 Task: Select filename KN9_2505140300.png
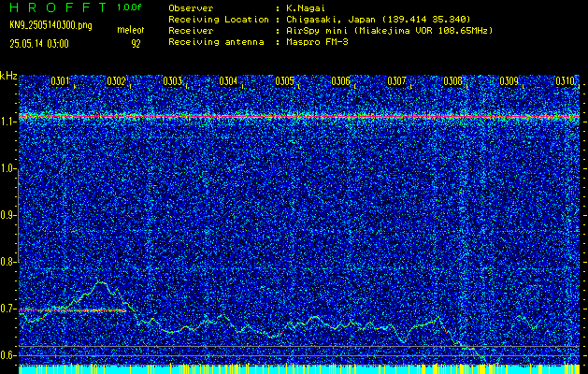pos(50,25)
